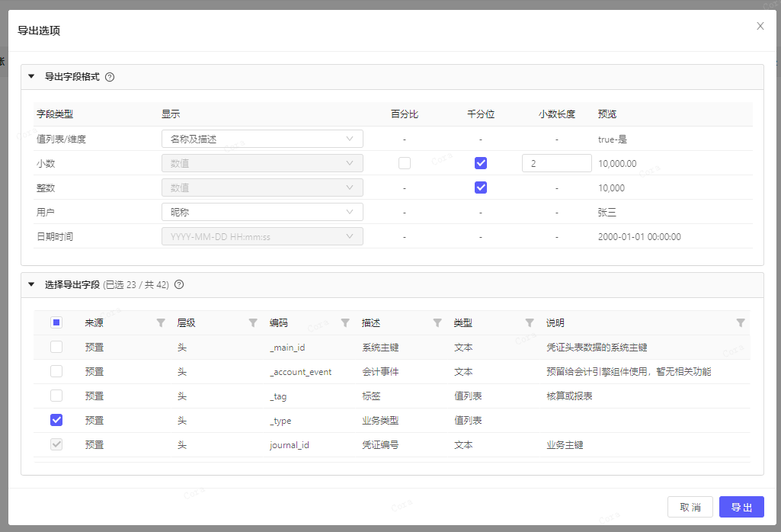This screenshot has width=781, height=532.
Task: Open filter icon on 编码 column
Action: point(345,323)
